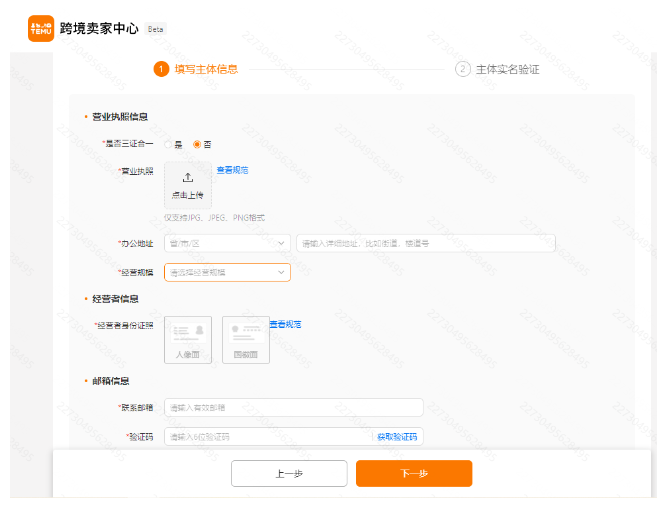This screenshot has height=512, width=664.
Task: Click the arrow on the 省/市/区 dropdown
Action: pyautogui.click(x=281, y=242)
